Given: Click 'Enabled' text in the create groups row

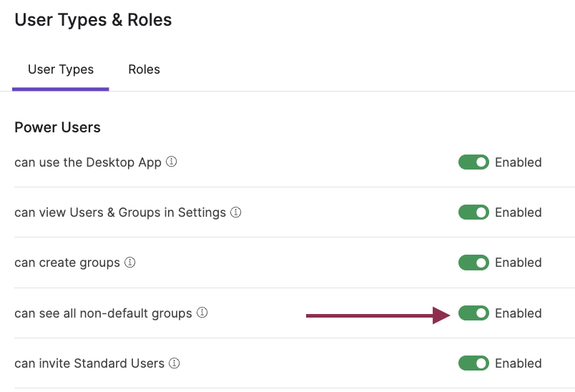Looking at the screenshot, I should [519, 263].
